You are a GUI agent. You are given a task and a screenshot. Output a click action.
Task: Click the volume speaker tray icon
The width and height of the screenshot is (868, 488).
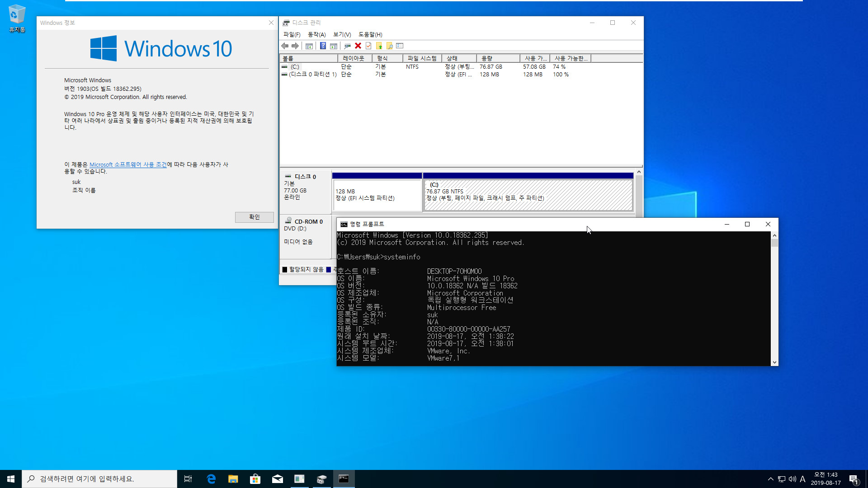pyautogui.click(x=793, y=479)
